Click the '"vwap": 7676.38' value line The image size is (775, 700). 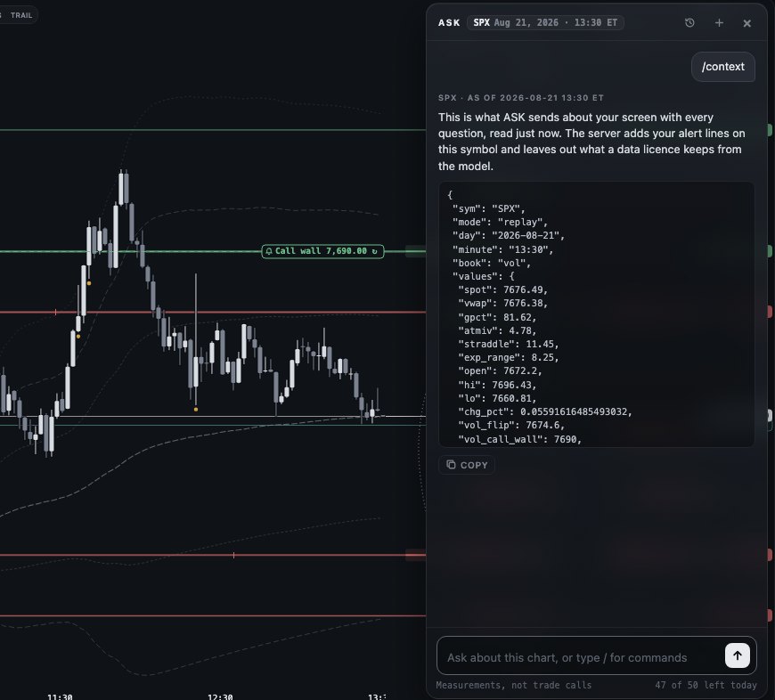(x=502, y=303)
